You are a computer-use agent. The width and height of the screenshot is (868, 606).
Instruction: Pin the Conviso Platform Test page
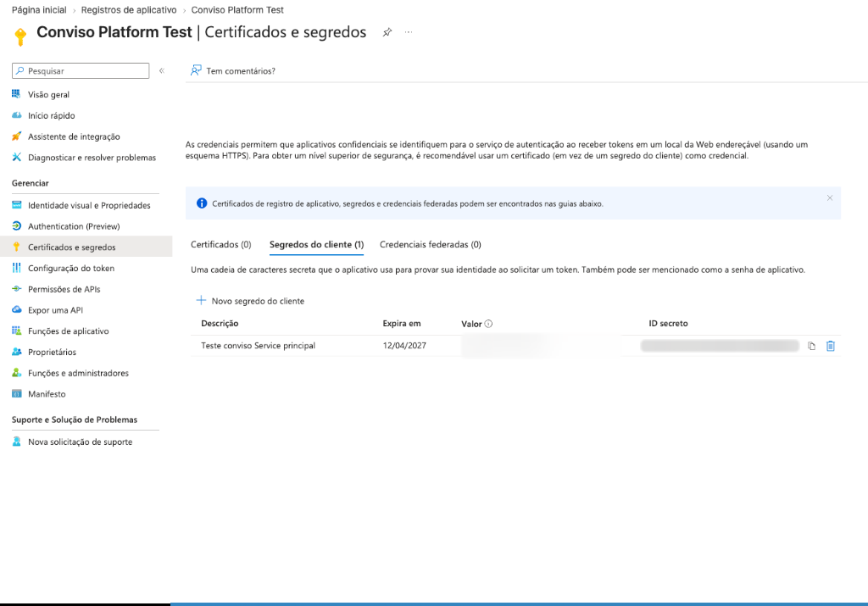pos(387,32)
